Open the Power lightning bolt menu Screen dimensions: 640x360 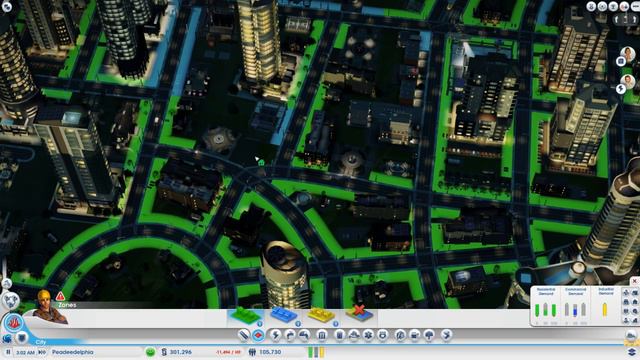click(x=276, y=336)
